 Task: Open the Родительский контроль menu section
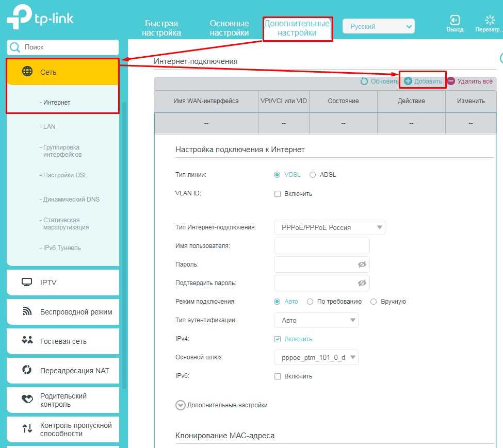point(63,400)
